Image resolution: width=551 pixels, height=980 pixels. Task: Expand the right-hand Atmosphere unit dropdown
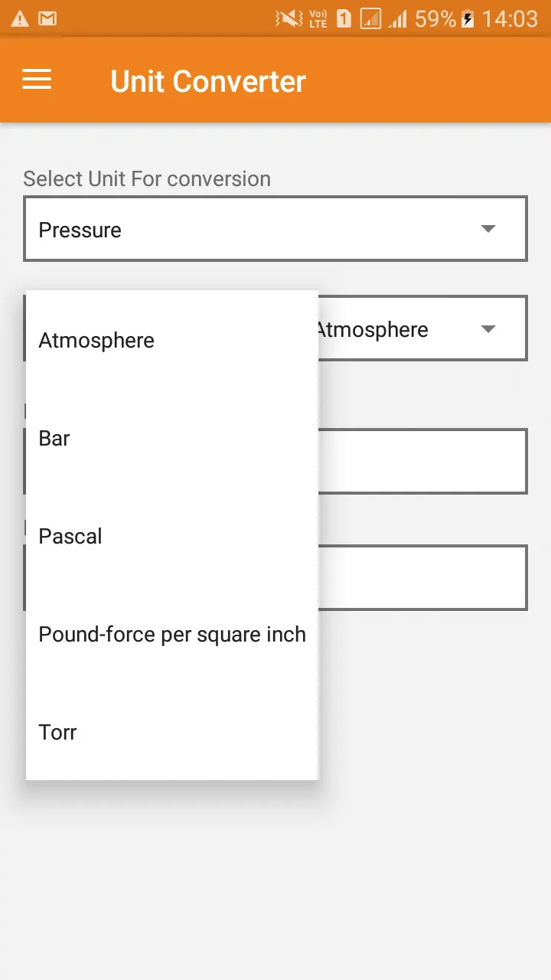point(422,328)
